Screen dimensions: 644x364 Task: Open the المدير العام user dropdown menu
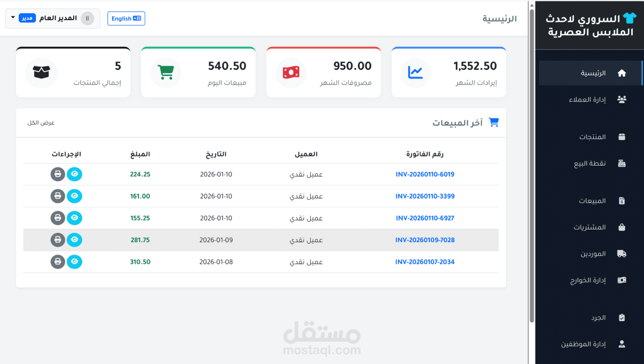click(53, 18)
